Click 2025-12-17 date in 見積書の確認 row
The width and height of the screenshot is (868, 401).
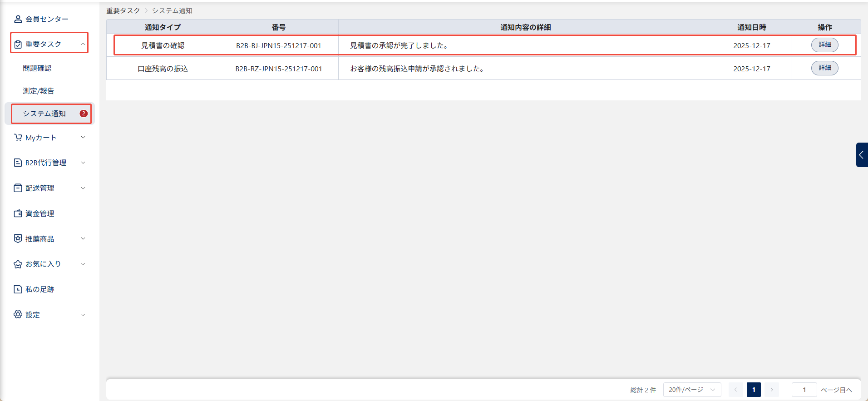752,45
